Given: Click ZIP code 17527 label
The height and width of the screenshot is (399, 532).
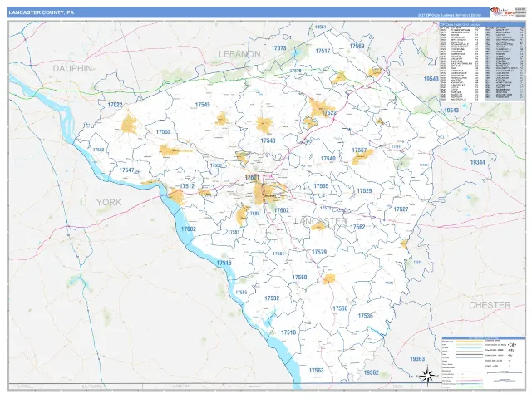Looking at the screenshot, I should tap(401, 209).
